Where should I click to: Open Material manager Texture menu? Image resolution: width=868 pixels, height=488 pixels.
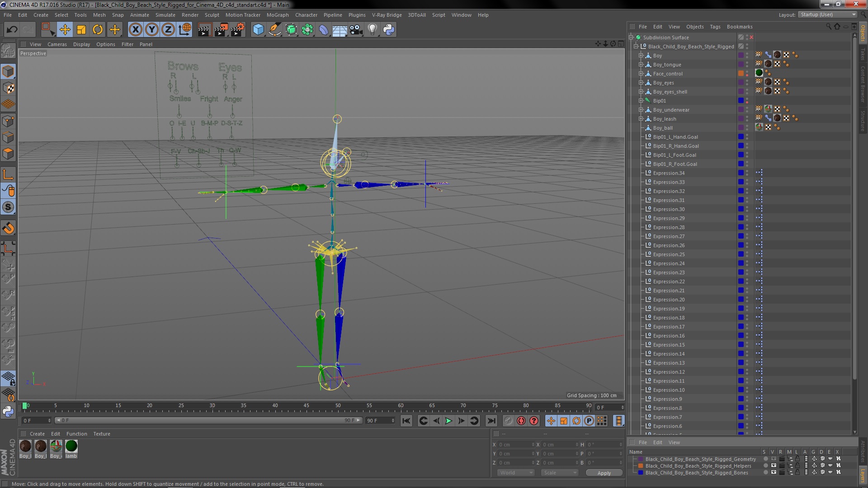pyautogui.click(x=102, y=434)
